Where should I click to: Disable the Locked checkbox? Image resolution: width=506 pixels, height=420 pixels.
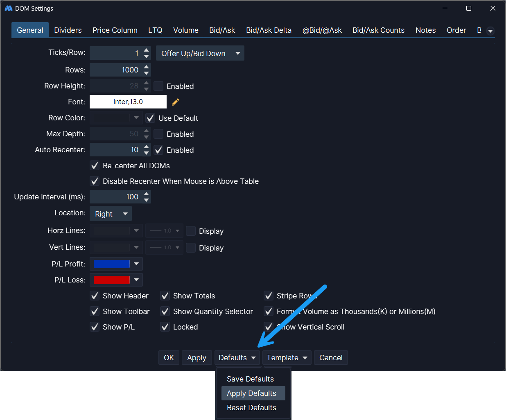(165, 327)
